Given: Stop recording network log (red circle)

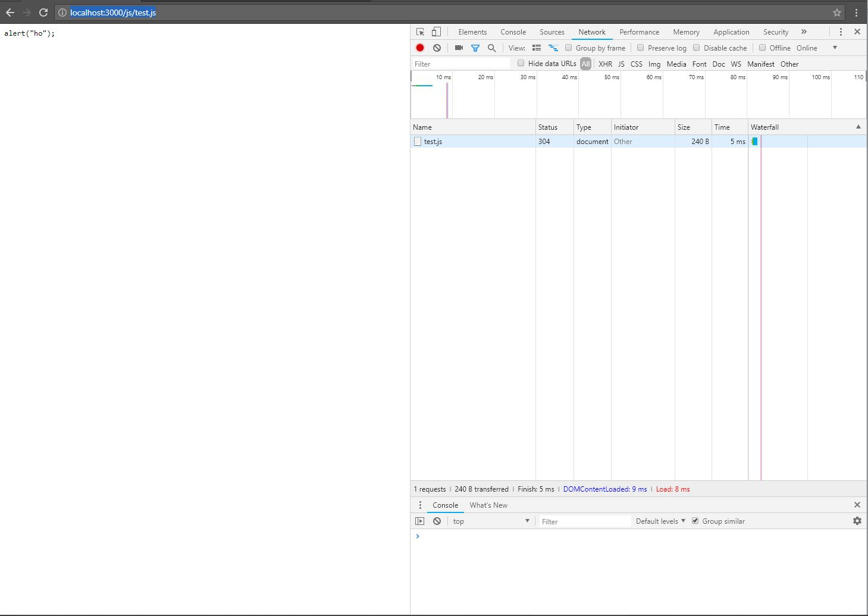Looking at the screenshot, I should click(x=420, y=48).
